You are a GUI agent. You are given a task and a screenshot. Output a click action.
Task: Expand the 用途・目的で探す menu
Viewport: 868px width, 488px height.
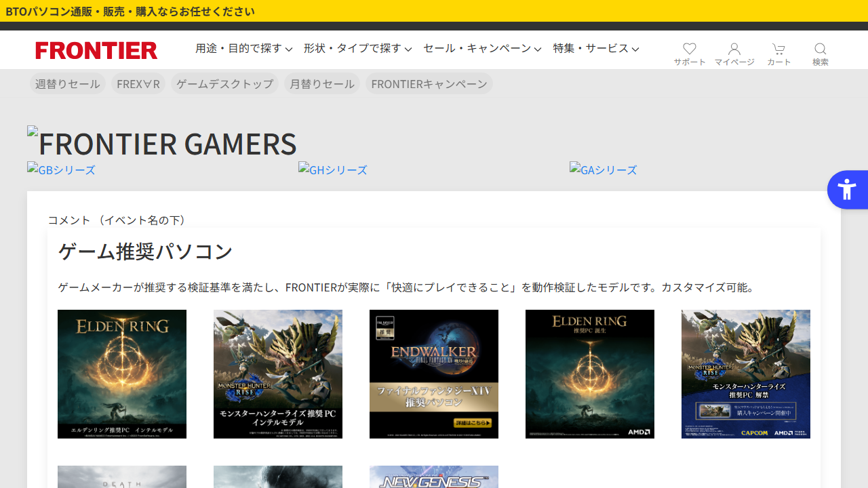tap(244, 49)
